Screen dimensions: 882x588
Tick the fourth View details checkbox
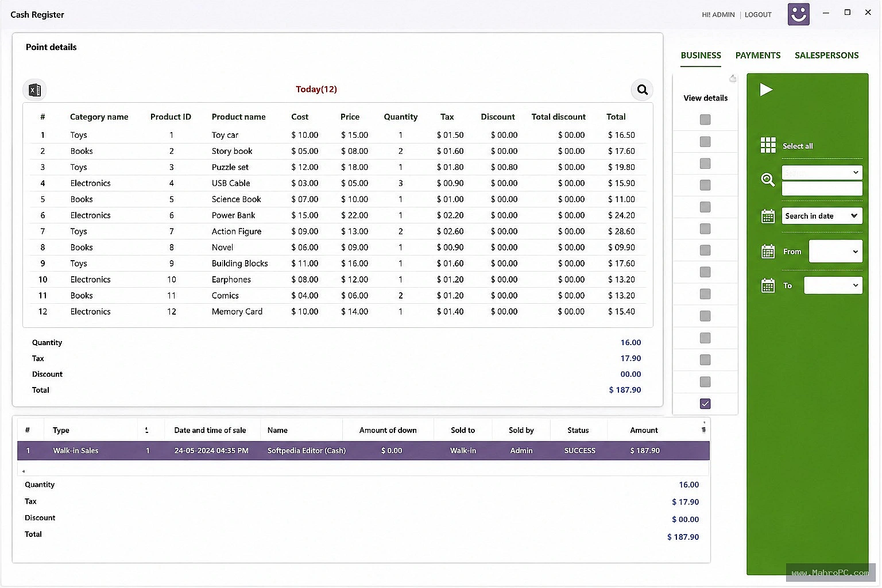coord(705,185)
